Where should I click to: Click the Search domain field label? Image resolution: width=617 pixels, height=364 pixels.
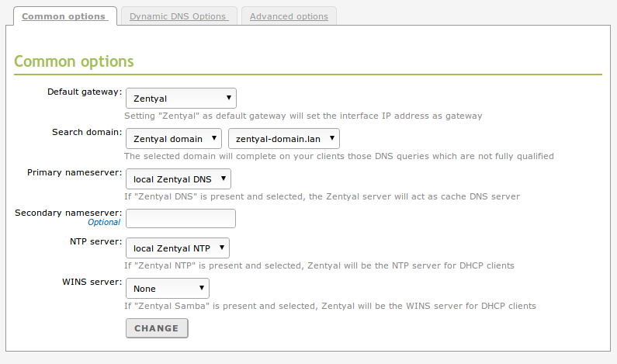point(87,133)
